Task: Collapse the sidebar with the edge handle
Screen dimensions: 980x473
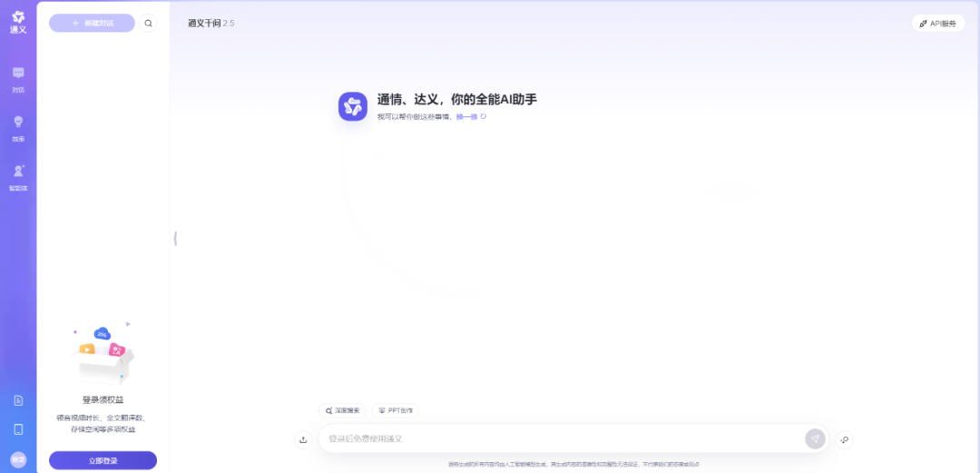Action: click(x=176, y=238)
